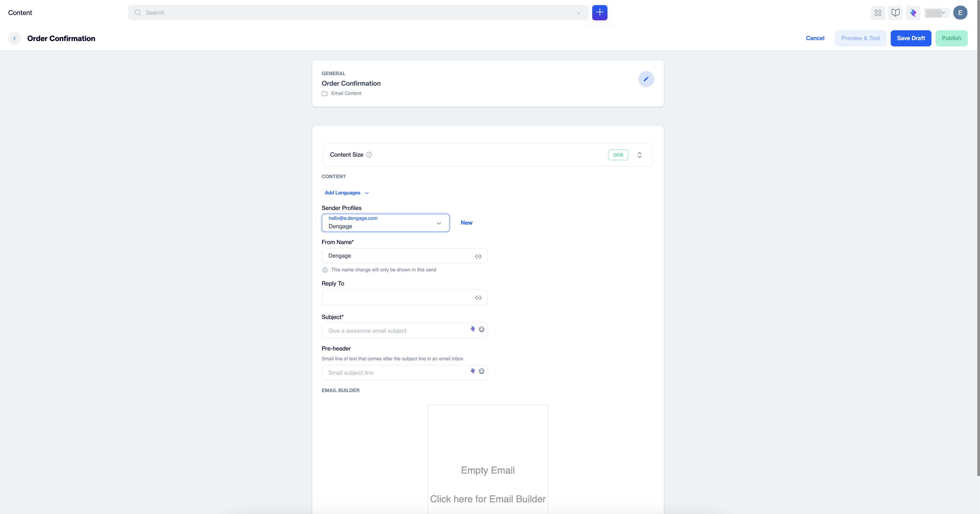Viewport: 980px width, 514px height.
Task: Click Save Draft button
Action: [911, 38]
